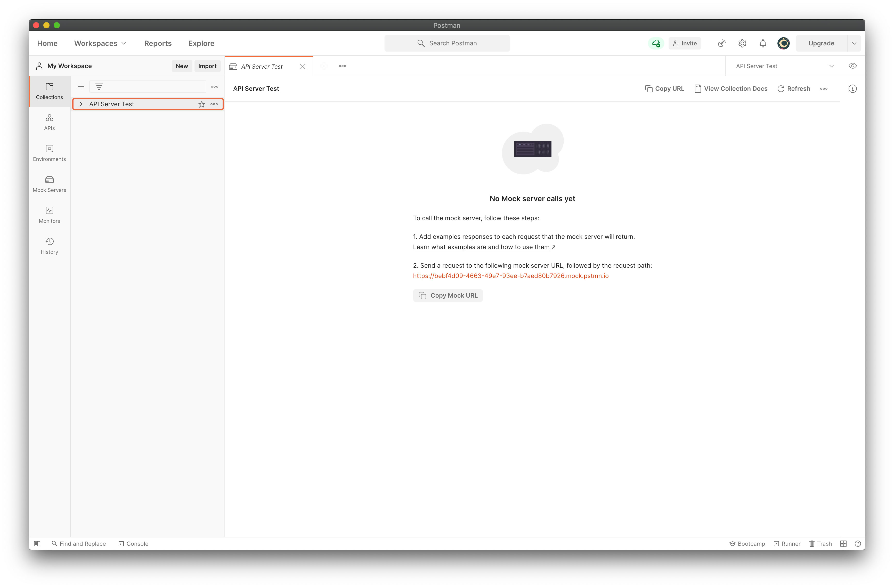Open Settings gear icon in header
This screenshot has width=894, height=588.
point(742,43)
